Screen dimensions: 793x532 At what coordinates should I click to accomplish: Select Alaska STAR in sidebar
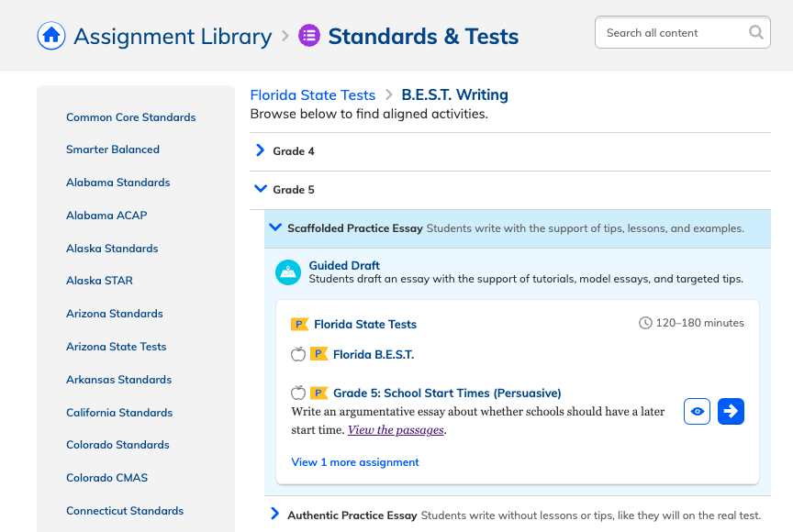pos(100,281)
